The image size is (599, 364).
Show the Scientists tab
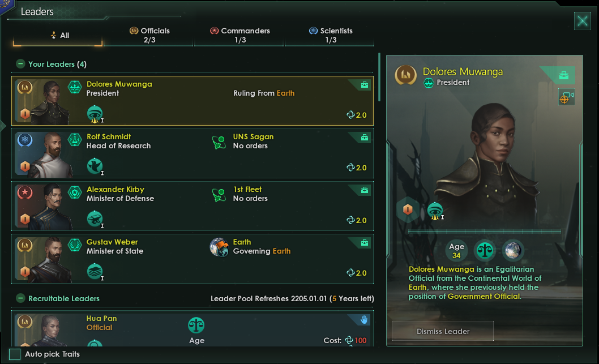pos(331,35)
